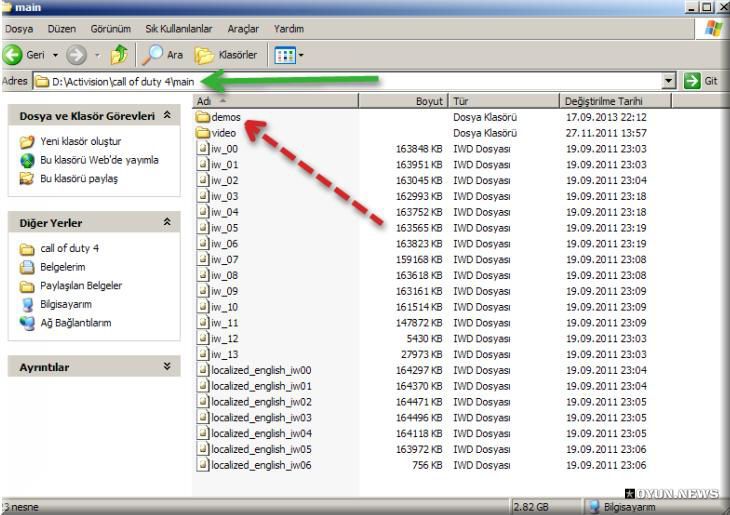The image size is (730, 515).
Task: Click Bu klasörü Web'de yayımla
Action: tap(99, 160)
